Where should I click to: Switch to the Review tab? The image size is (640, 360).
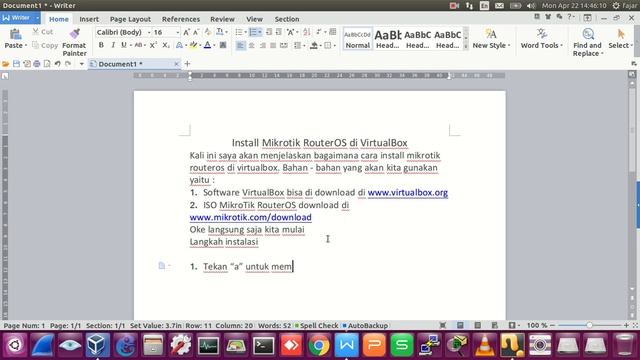(222, 19)
